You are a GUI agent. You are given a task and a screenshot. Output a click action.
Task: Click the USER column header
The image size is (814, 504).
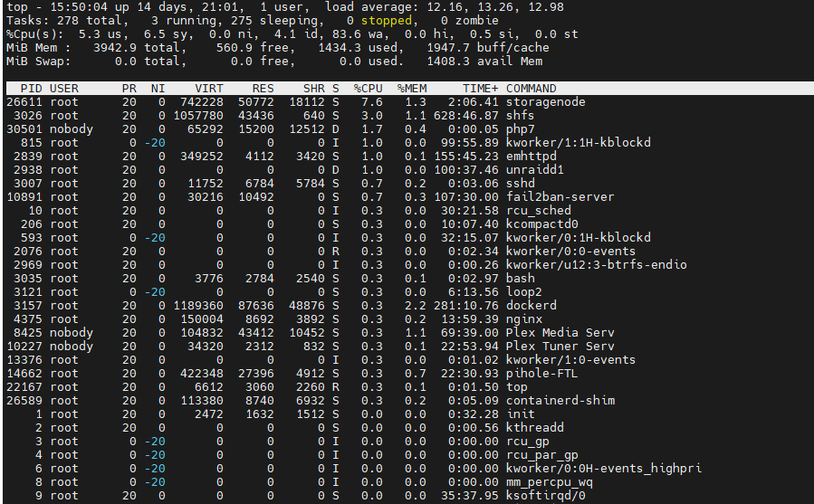(x=64, y=89)
